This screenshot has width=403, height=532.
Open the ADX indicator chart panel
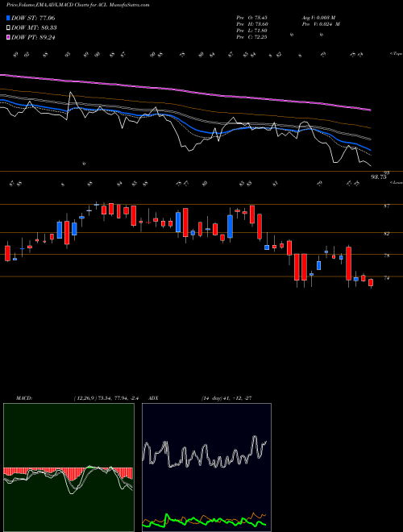(x=206, y=468)
